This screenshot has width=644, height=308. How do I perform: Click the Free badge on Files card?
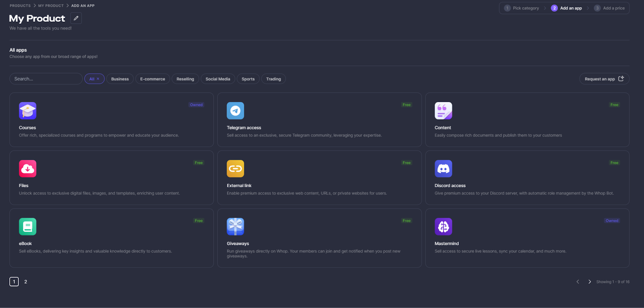coord(199,163)
